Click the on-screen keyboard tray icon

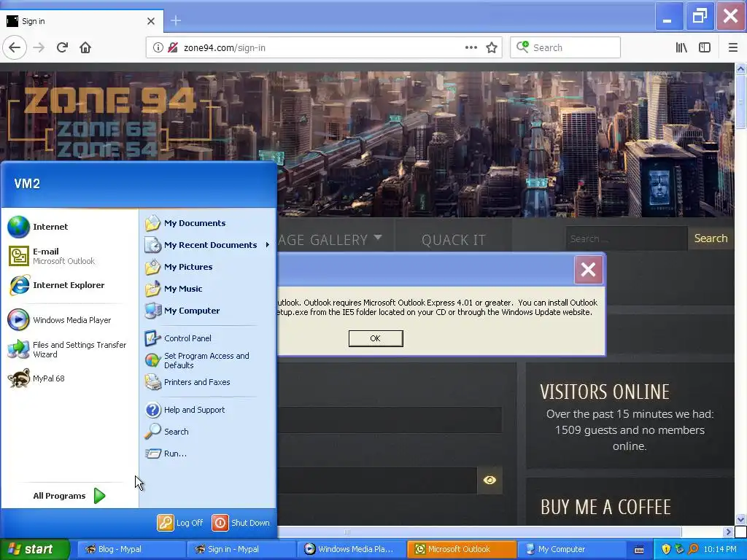coord(639,550)
